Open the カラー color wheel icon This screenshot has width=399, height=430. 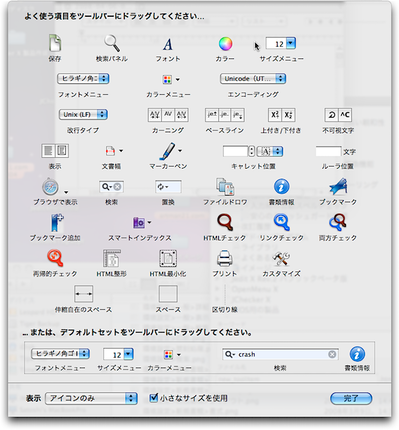coord(225,44)
